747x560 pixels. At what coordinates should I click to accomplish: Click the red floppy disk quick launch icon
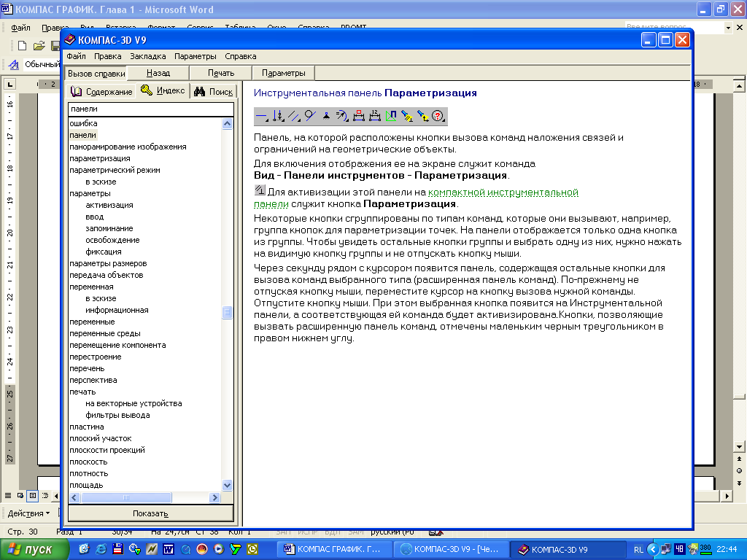[117, 549]
